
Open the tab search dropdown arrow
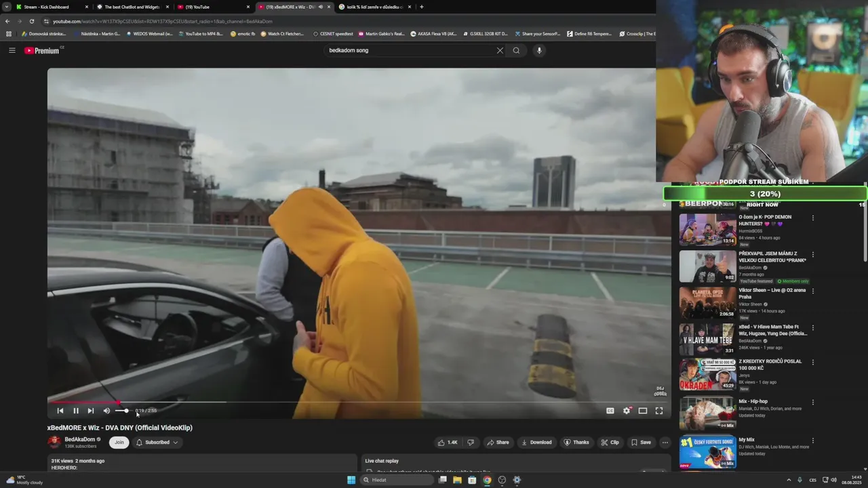pos(6,7)
